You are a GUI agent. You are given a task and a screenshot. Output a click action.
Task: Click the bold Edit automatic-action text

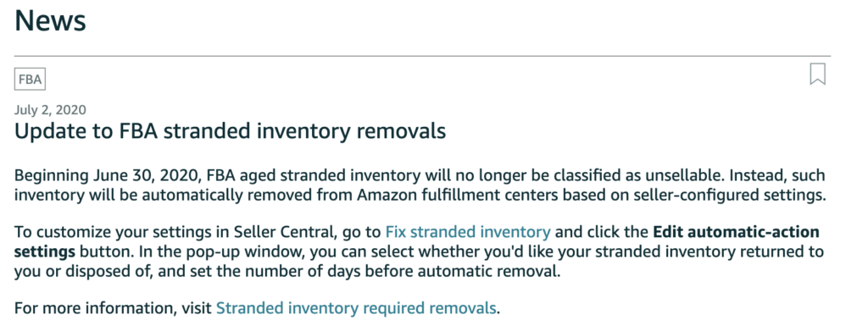click(x=737, y=232)
